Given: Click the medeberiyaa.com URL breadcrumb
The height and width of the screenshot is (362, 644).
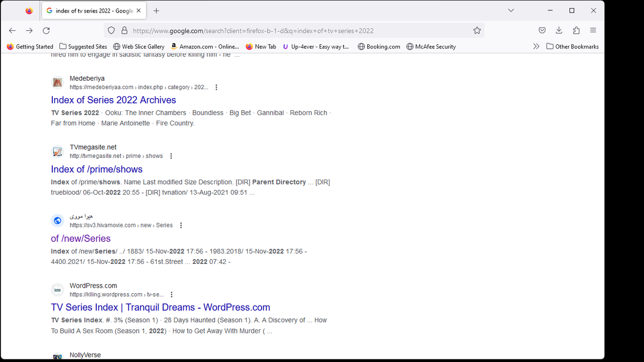Looking at the screenshot, I should pos(139,87).
